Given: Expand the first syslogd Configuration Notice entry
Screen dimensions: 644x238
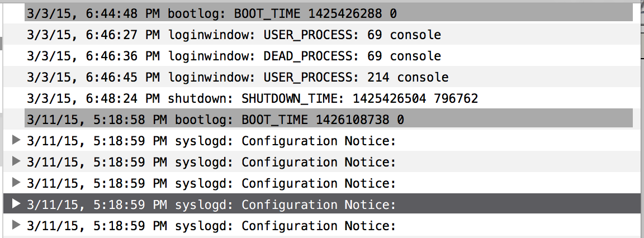Looking at the screenshot, I should 16,141.
